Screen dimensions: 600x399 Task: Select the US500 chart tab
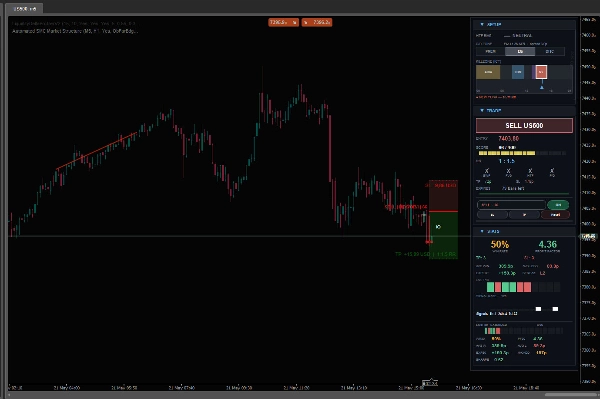pyautogui.click(x=25, y=8)
